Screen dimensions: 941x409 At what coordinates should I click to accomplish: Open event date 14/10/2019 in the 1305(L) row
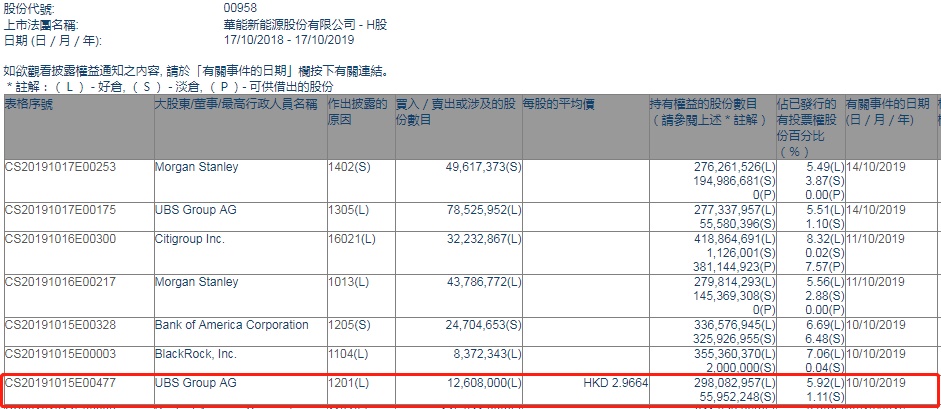click(x=875, y=210)
